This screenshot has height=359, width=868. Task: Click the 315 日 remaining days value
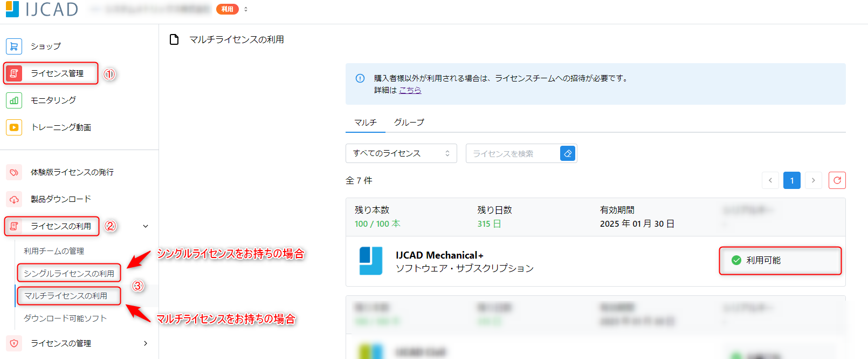[x=489, y=223]
